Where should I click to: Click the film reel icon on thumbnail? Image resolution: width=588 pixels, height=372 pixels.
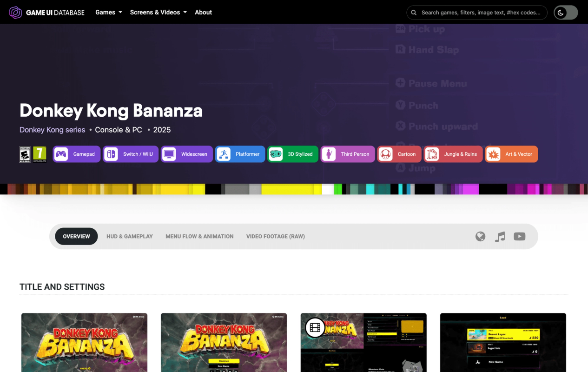pyautogui.click(x=315, y=328)
